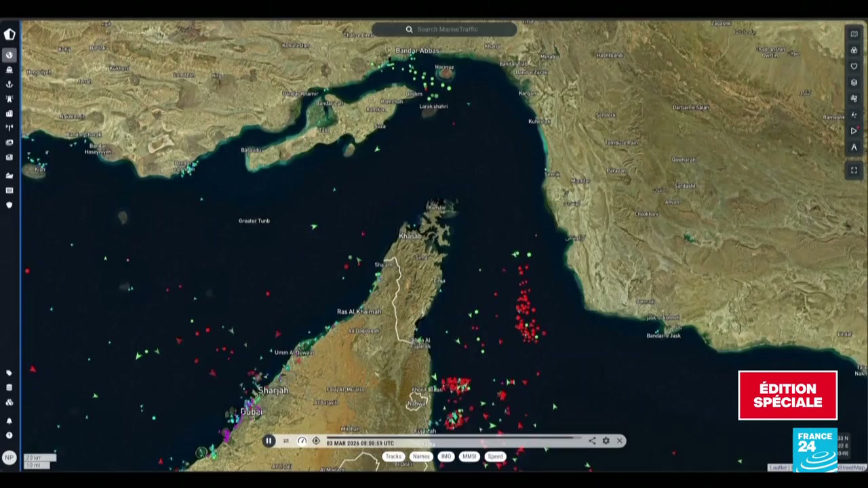Viewport: 868px width, 488px height.
Task: Open the notifications bell icon
Action: (x=9, y=420)
